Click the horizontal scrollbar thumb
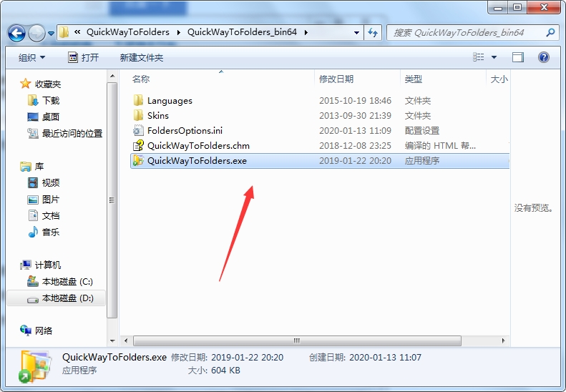The width and height of the screenshot is (566, 392). (297, 340)
